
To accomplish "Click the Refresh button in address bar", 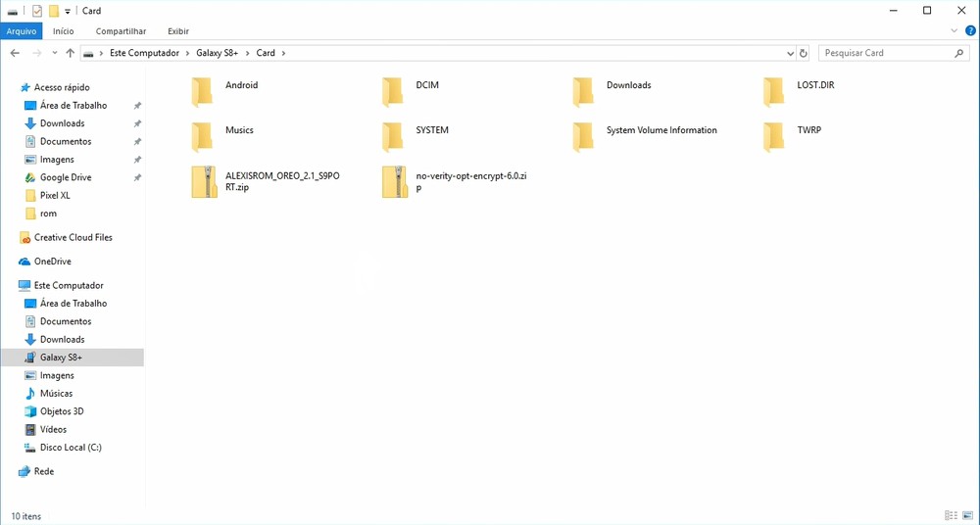I will (x=804, y=53).
